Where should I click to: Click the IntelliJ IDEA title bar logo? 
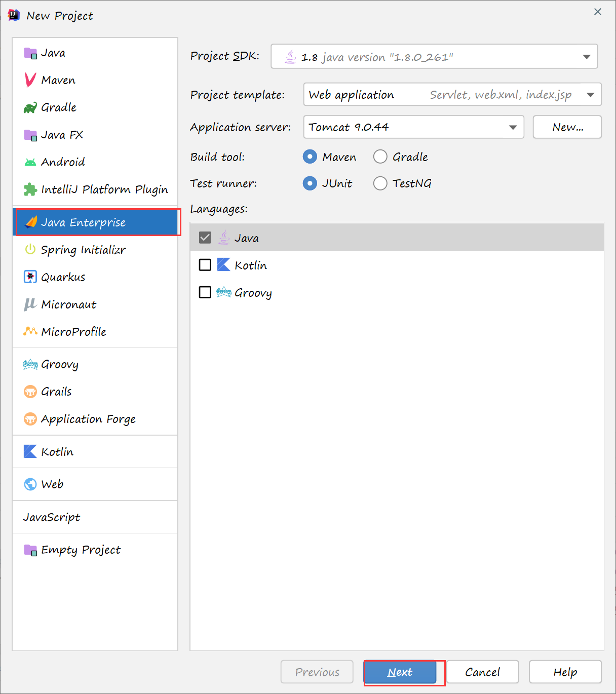(14, 15)
